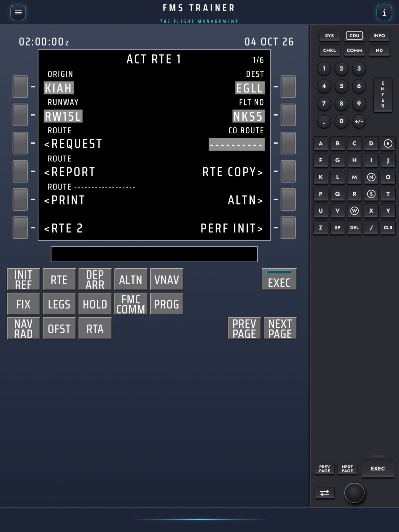Click the large NEXT PAGE key
The width and height of the screenshot is (399, 532).
[x=280, y=329]
